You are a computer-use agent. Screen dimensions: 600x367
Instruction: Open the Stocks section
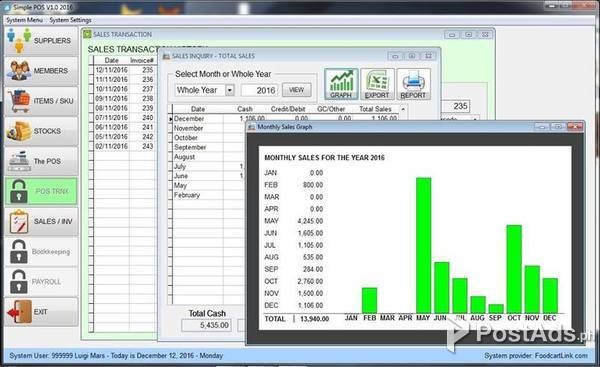coord(41,131)
